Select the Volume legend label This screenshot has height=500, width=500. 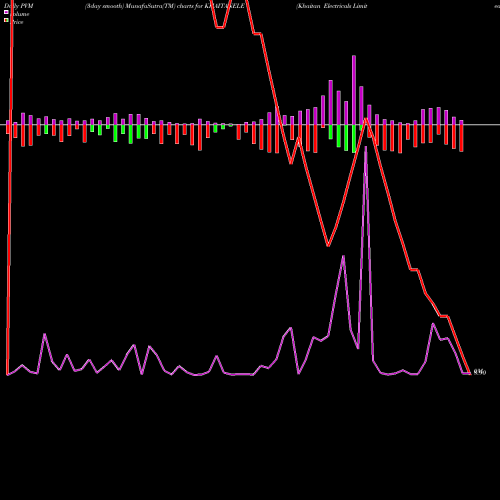coord(20,14)
